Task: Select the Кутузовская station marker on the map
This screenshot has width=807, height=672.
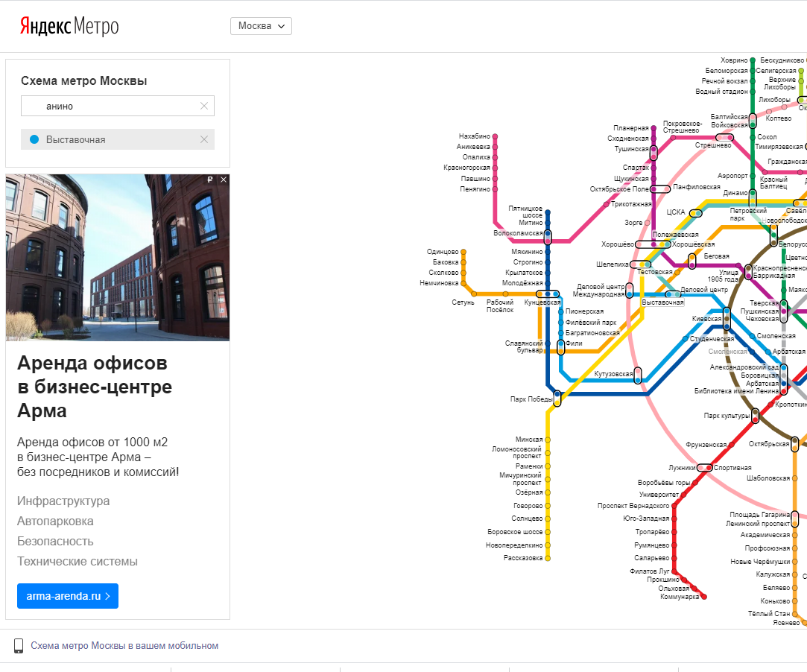Action: [x=638, y=375]
